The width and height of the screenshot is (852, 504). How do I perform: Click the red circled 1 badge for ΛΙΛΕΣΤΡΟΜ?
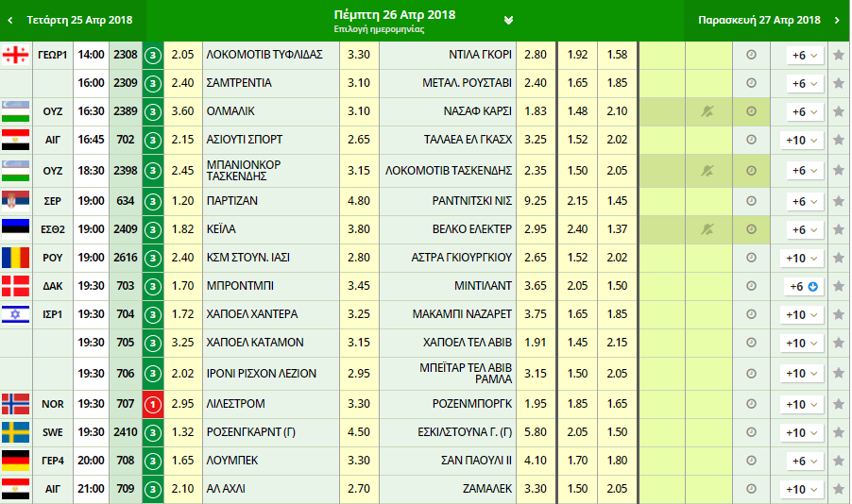(x=153, y=404)
